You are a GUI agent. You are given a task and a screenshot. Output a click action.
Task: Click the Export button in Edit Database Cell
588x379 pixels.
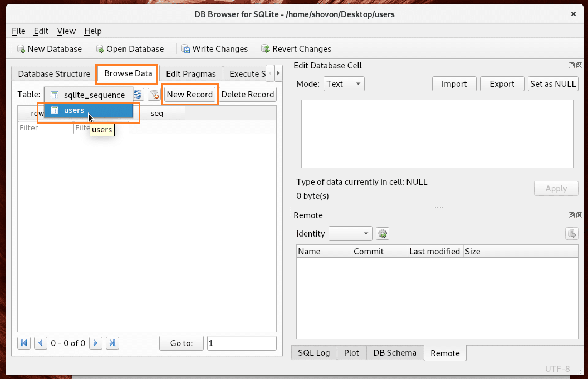point(502,83)
